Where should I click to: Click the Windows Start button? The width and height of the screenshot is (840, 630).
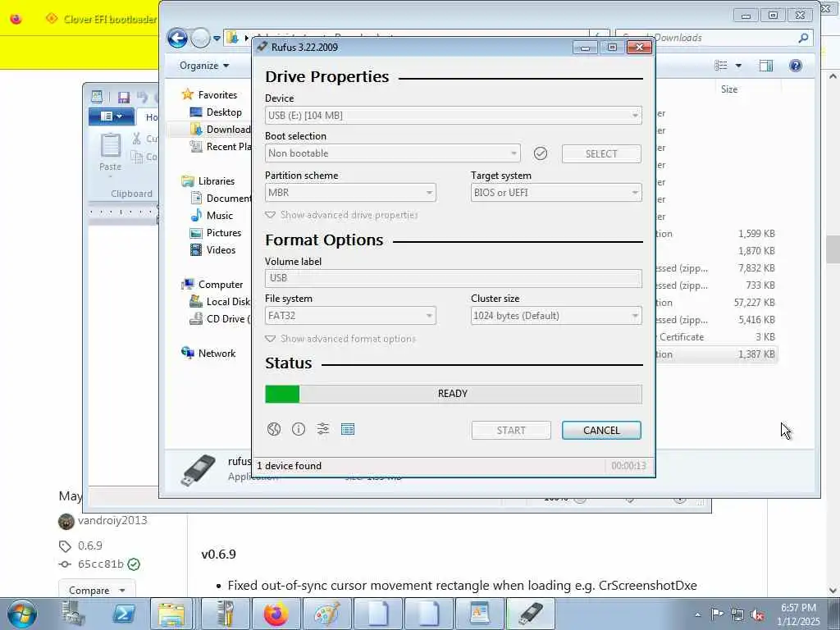21,614
